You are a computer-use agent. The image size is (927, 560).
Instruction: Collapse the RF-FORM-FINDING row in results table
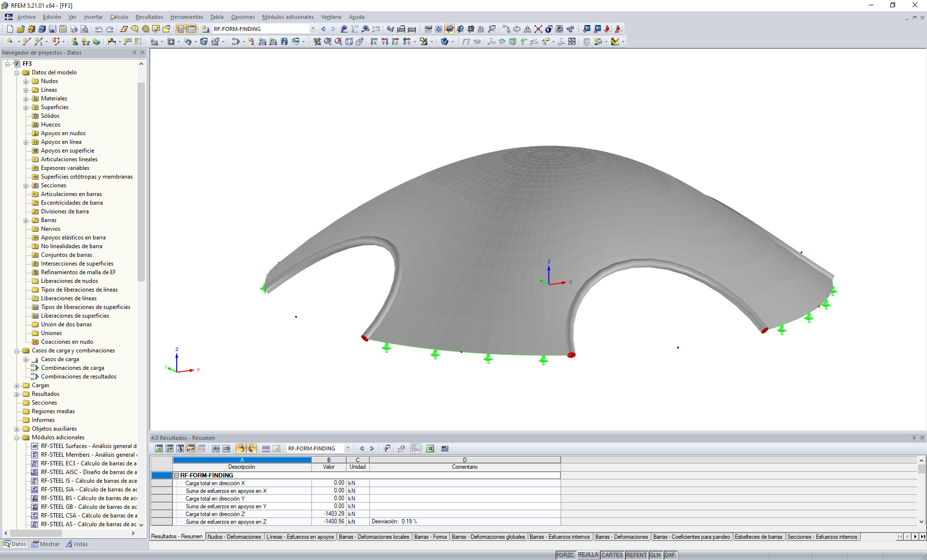(x=176, y=476)
